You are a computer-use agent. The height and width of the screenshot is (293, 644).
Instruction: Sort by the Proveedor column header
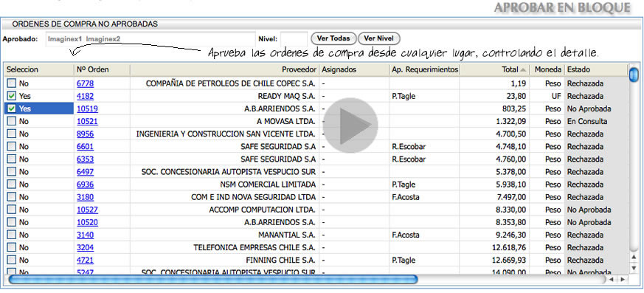[x=224, y=70]
